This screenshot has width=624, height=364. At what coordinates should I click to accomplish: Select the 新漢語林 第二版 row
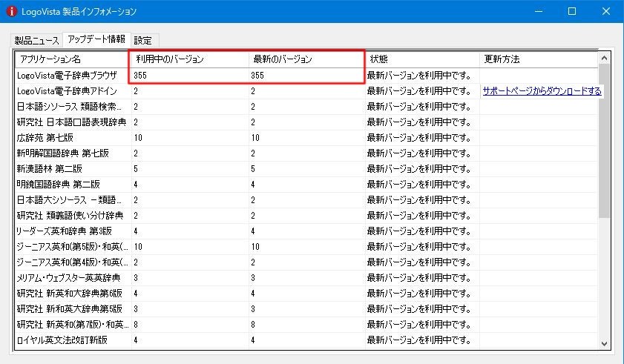(306, 169)
